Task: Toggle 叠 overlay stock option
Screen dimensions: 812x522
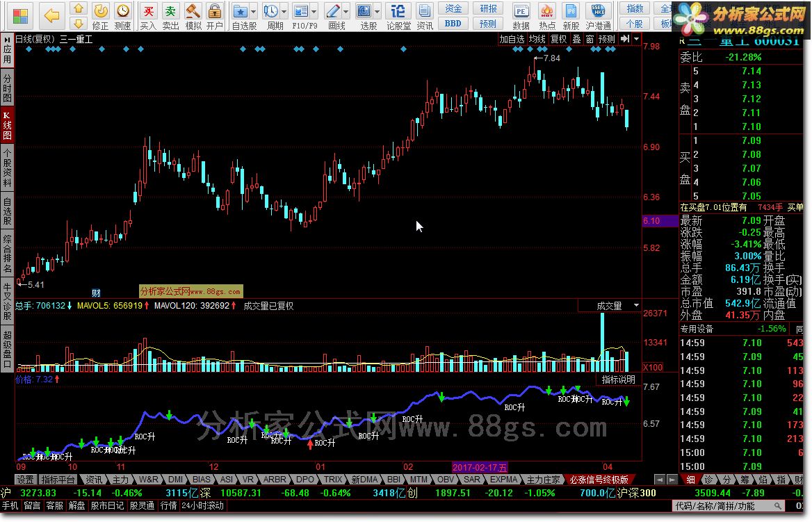Action: (x=576, y=39)
